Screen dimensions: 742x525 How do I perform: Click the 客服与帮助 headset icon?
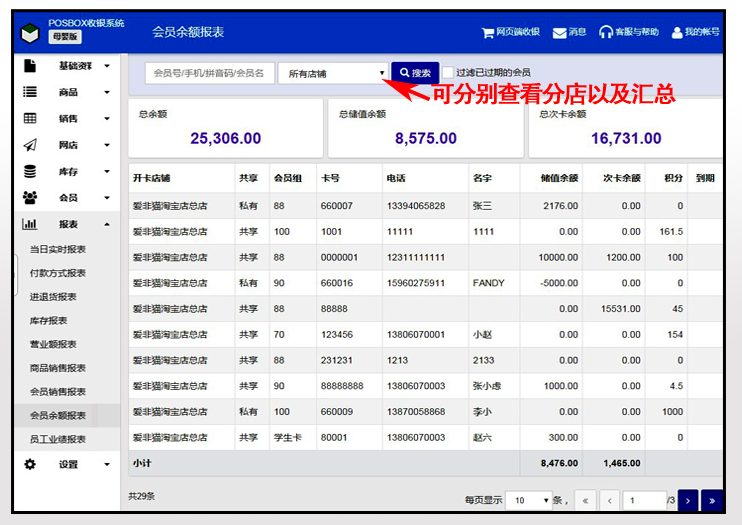605,32
